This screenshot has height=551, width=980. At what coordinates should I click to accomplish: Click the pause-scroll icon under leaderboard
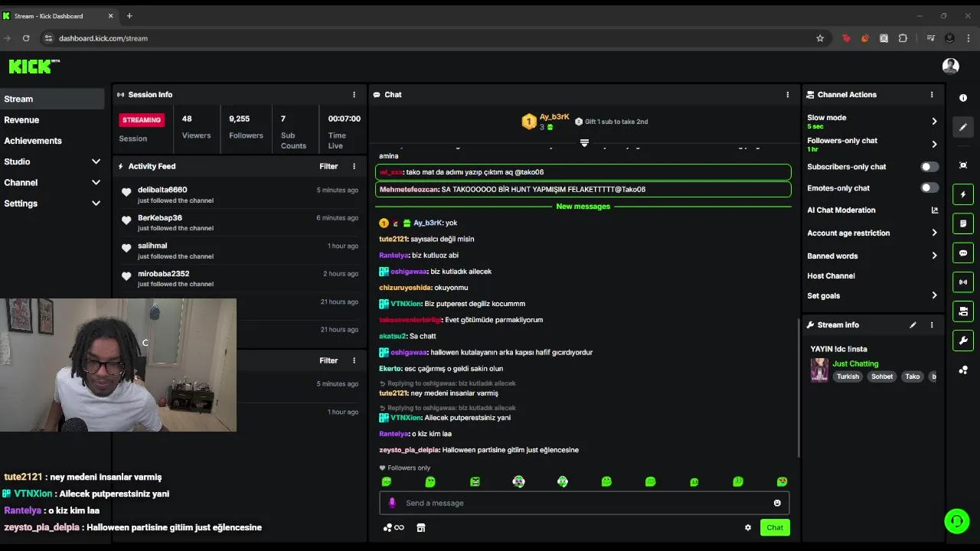click(584, 142)
